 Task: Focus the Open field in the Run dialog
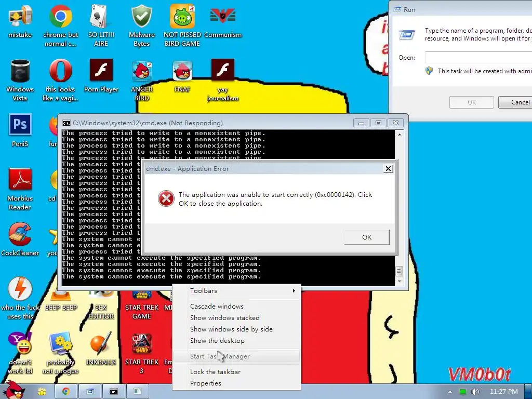(x=478, y=57)
